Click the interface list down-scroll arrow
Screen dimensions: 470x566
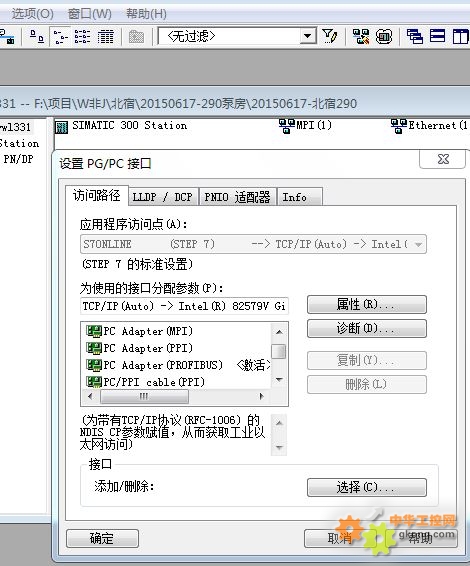point(279,379)
